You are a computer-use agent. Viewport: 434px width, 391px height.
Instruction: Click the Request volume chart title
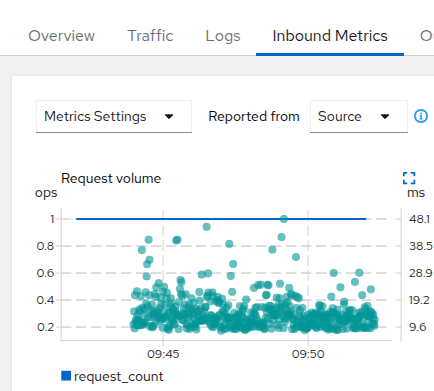[111, 178]
